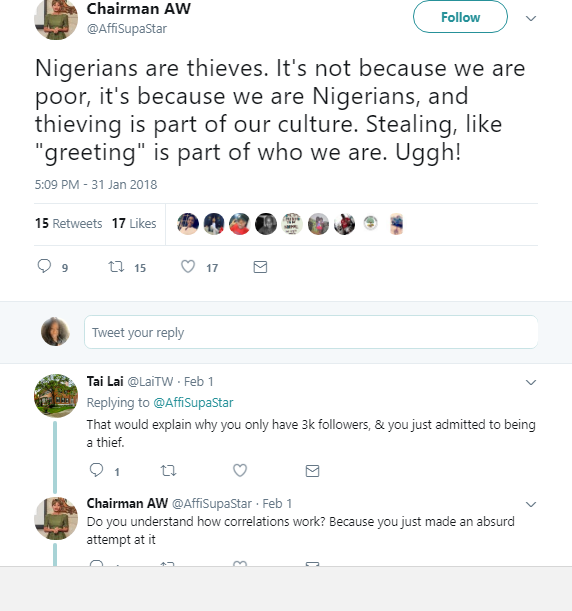Open the 5:09 PM - 31 Jan 2018 timestamp
The height and width of the screenshot is (611, 572).
pos(96,184)
